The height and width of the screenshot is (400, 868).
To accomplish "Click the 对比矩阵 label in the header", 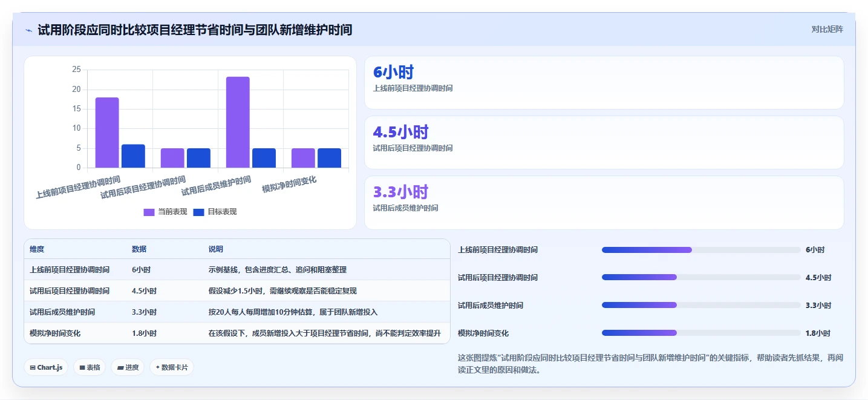I will click(x=827, y=29).
